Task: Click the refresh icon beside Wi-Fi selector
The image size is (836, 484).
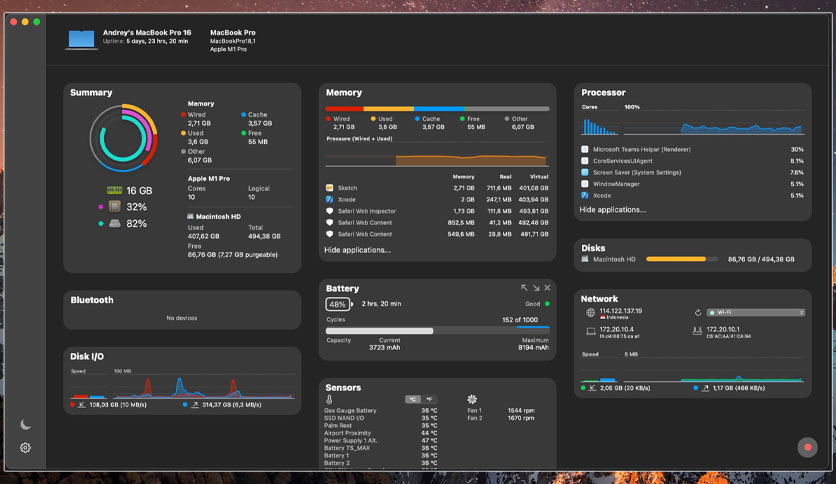Action: pos(697,313)
